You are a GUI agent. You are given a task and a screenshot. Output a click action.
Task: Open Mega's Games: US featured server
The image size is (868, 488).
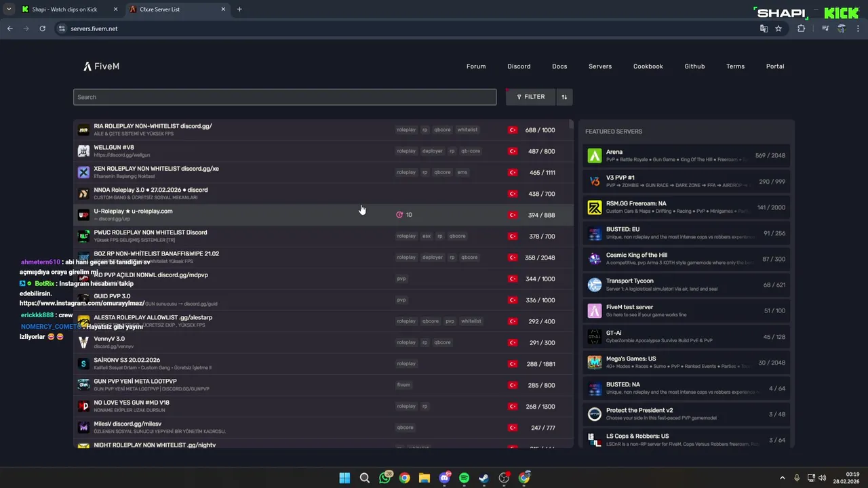point(686,363)
